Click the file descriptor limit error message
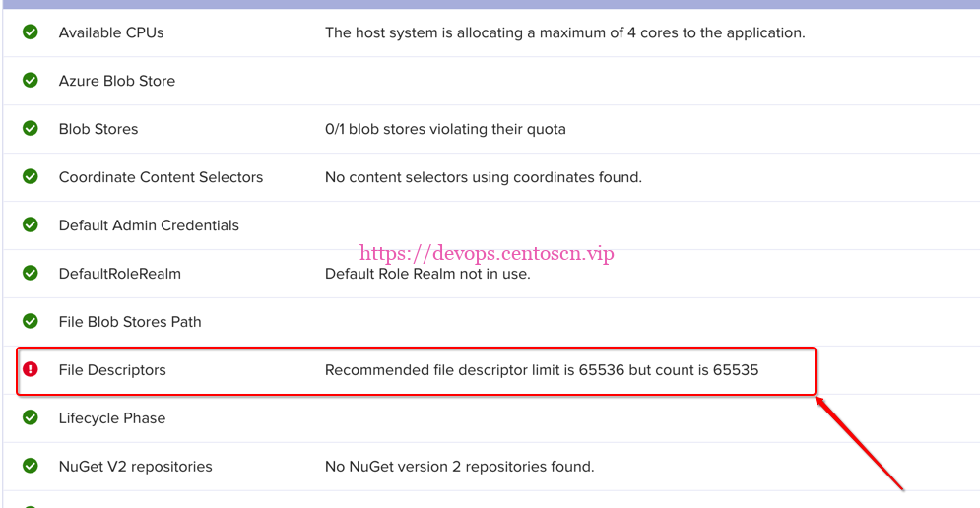 (x=542, y=370)
